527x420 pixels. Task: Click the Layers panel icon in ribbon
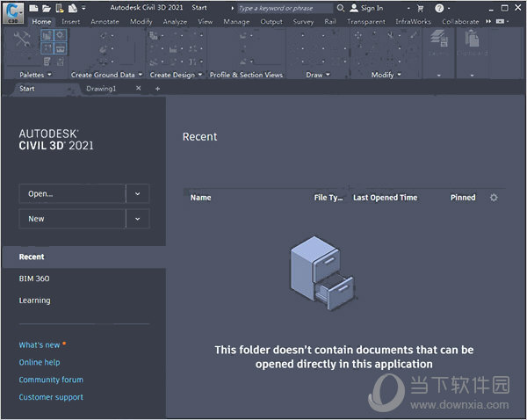(x=439, y=38)
